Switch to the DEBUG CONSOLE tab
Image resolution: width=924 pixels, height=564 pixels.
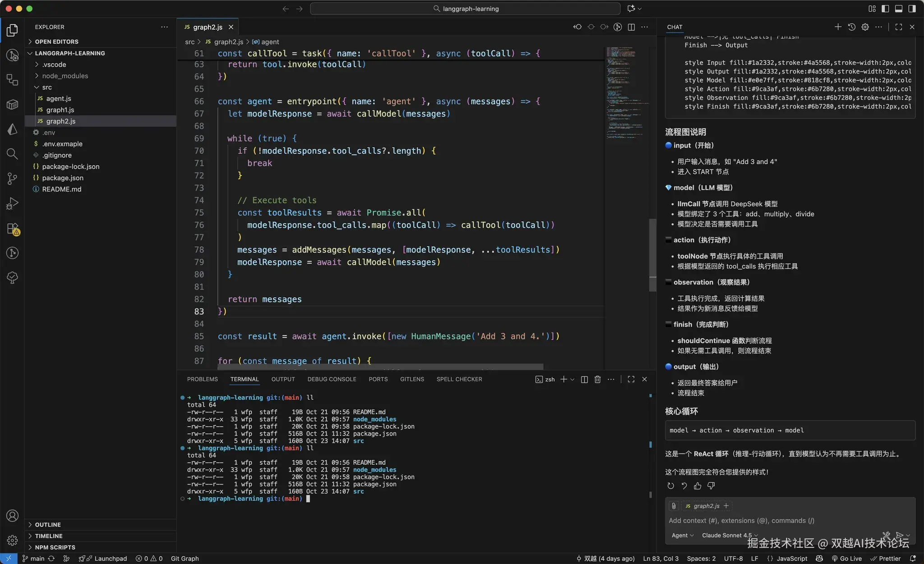point(332,379)
